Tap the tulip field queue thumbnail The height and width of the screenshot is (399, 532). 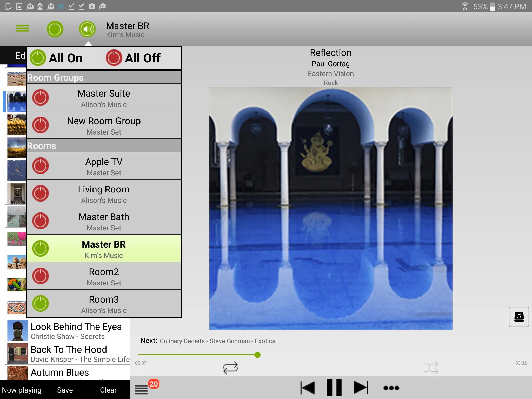click(17, 239)
